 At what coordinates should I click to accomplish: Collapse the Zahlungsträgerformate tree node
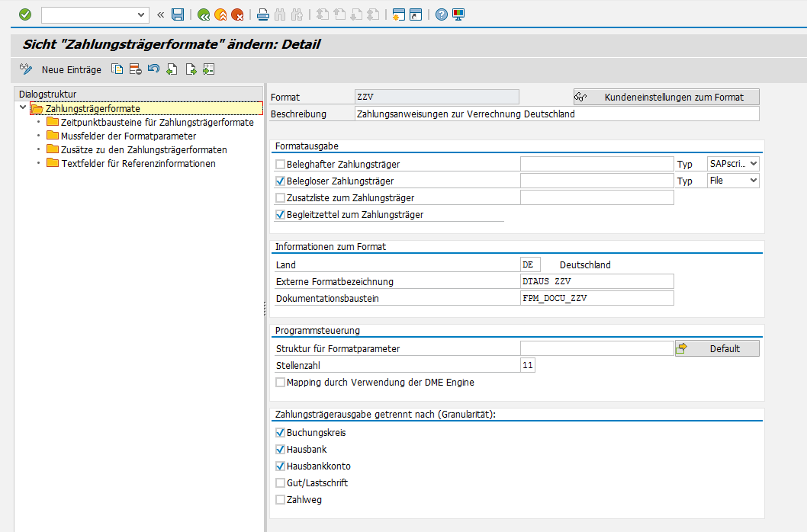(x=23, y=108)
